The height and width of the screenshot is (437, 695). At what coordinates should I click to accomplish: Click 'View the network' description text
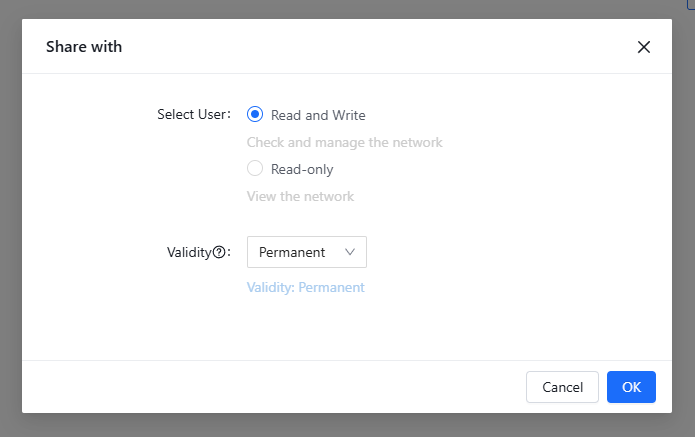click(300, 196)
